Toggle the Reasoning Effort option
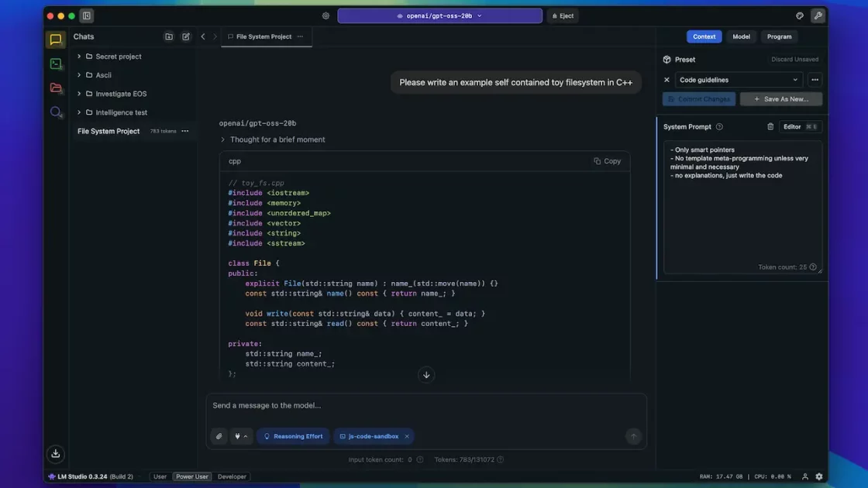This screenshot has height=488, width=868. 293,436
